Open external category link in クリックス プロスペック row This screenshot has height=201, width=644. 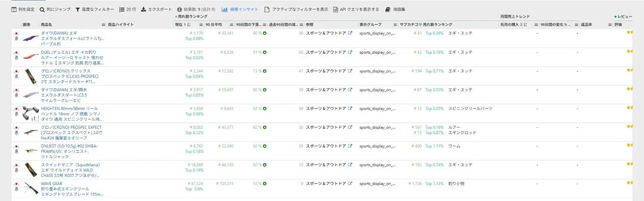pos(350,71)
